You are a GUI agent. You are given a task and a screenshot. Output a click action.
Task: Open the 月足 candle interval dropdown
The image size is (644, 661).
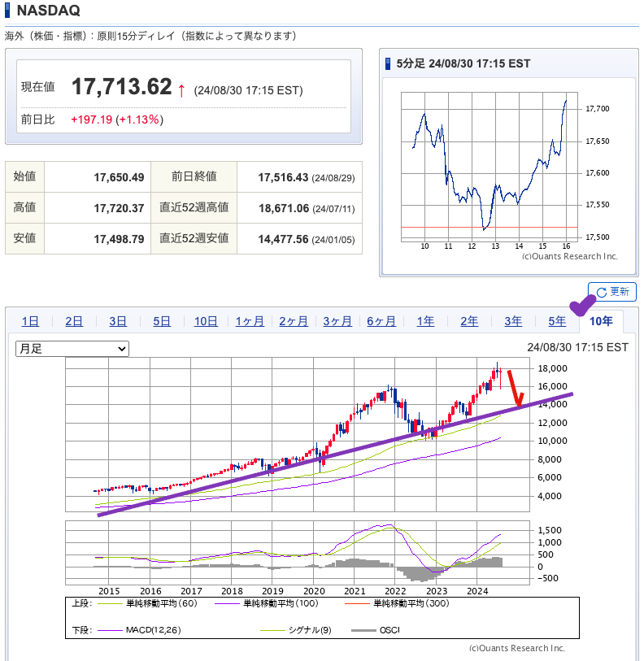click(72, 349)
